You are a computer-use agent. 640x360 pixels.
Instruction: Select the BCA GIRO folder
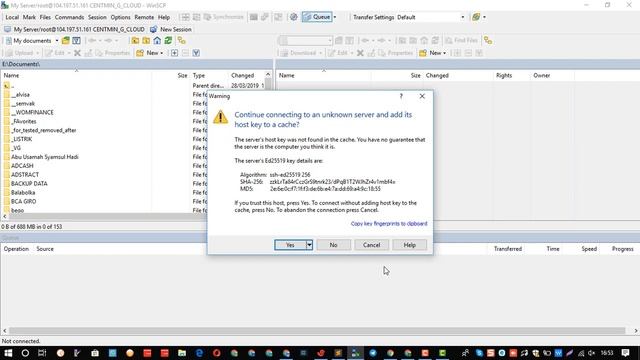coord(23,202)
